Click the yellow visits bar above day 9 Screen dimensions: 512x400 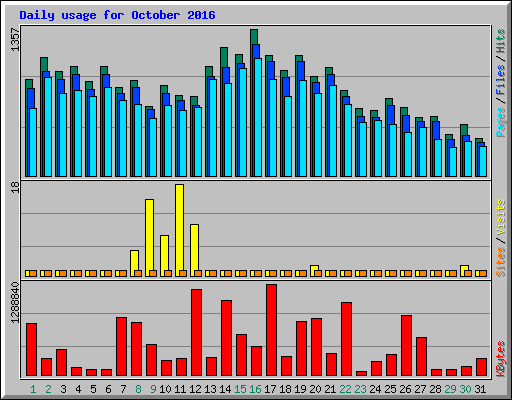click(149, 238)
